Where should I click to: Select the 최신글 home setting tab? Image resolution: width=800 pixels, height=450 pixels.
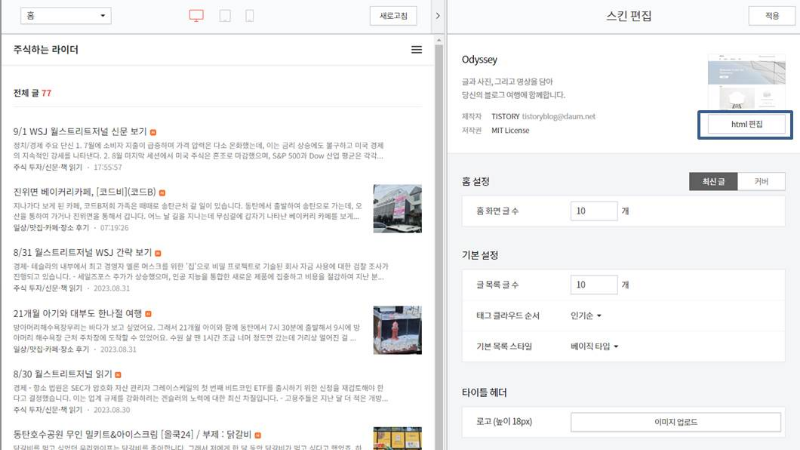(713, 182)
